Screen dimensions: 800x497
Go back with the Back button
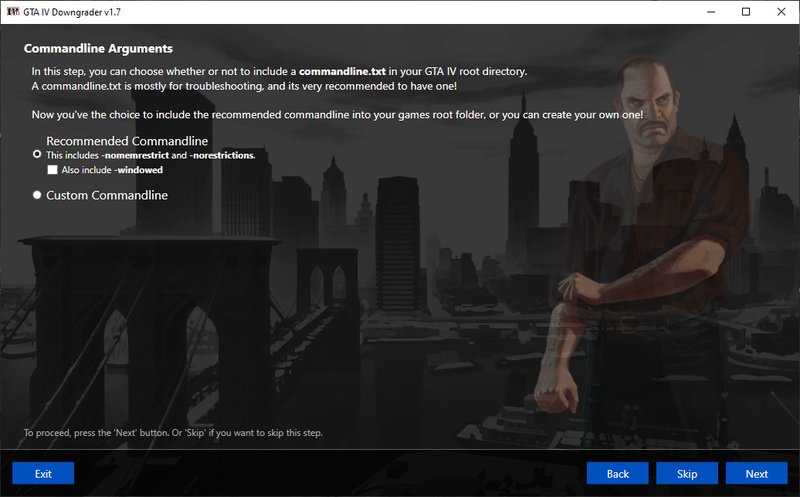pos(617,474)
